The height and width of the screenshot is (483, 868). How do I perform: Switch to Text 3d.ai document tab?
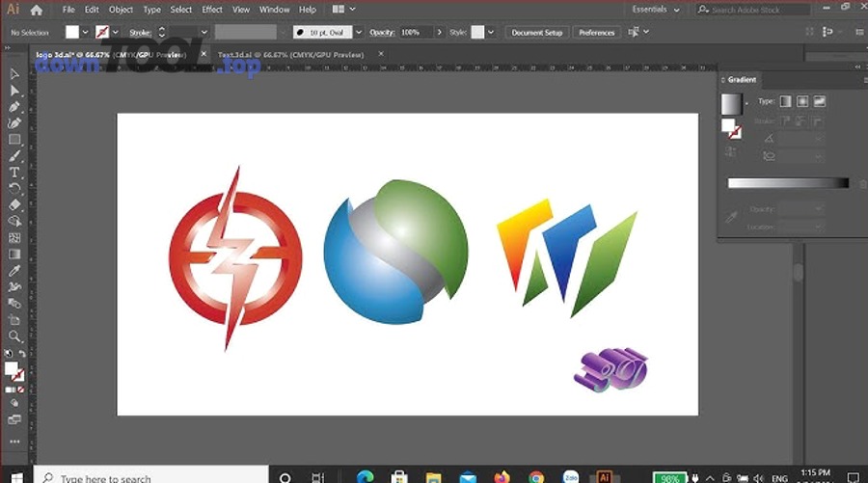(x=291, y=55)
